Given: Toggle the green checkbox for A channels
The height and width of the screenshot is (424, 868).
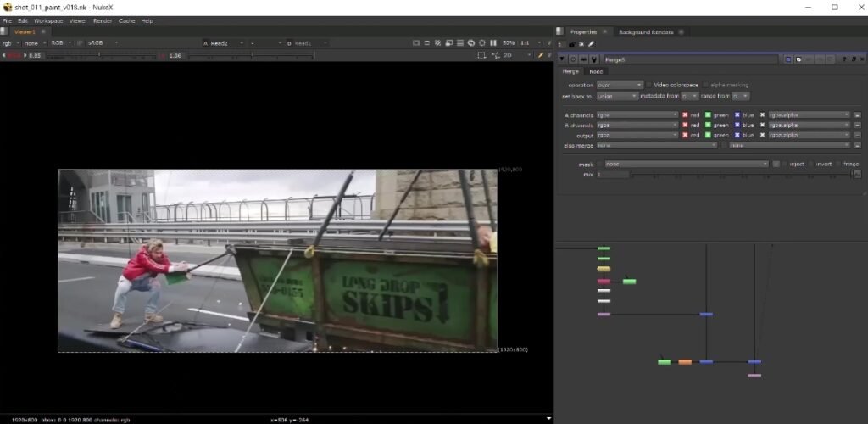Looking at the screenshot, I should [708, 115].
